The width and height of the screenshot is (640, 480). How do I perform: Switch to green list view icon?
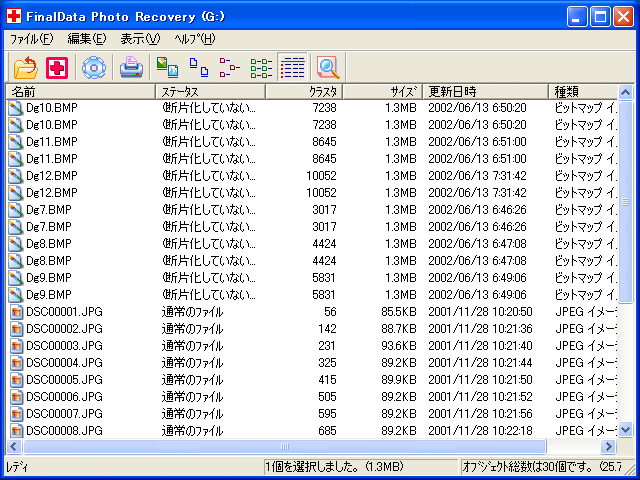point(261,67)
